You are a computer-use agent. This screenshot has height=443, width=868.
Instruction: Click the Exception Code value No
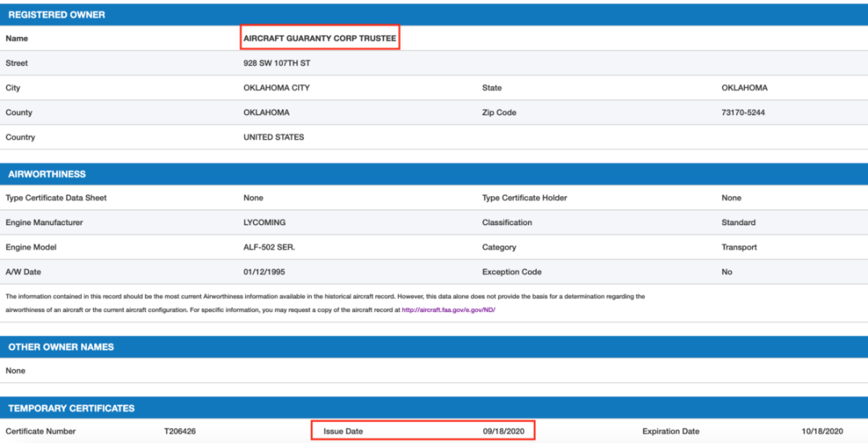coord(727,272)
